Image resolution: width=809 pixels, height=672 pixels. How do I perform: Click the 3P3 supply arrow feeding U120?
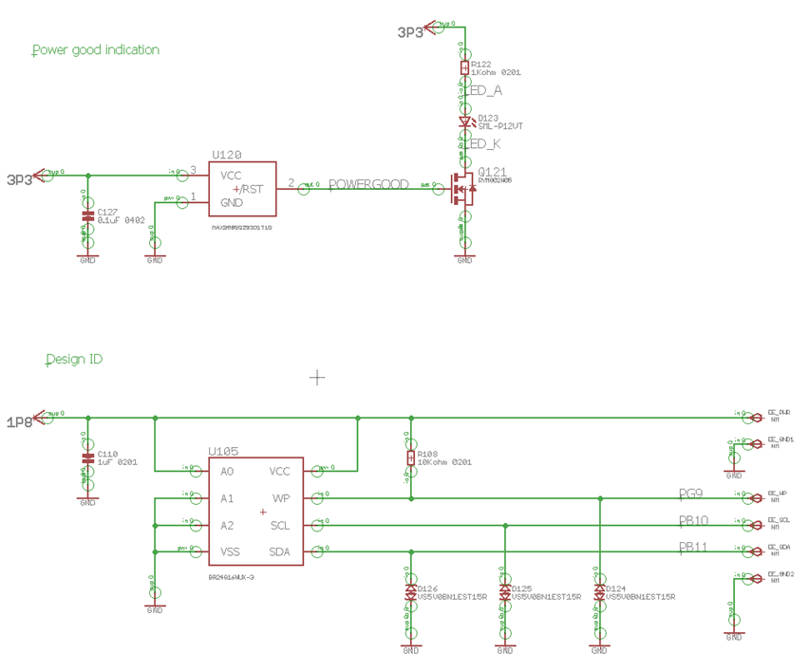tap(40, 175)
